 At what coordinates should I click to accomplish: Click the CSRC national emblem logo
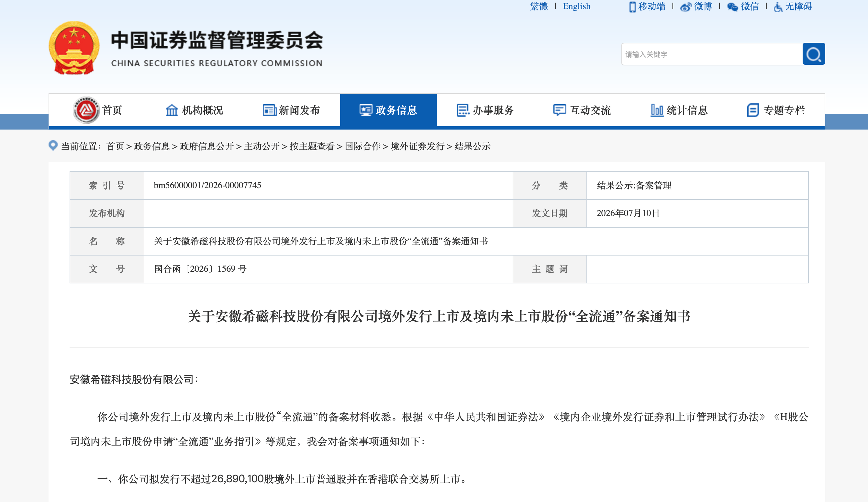[74, 48]
